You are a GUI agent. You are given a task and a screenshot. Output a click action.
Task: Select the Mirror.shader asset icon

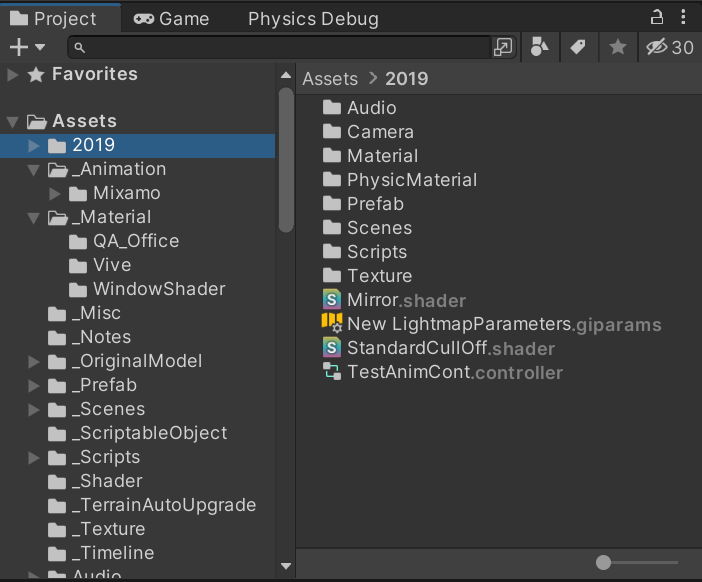coord(332,300)
